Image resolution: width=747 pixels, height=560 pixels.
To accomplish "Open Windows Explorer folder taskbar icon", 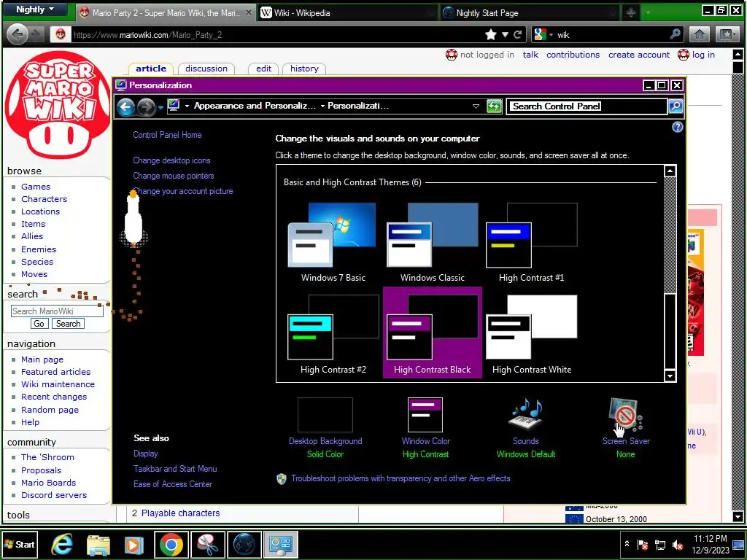I will pos(98,545).
